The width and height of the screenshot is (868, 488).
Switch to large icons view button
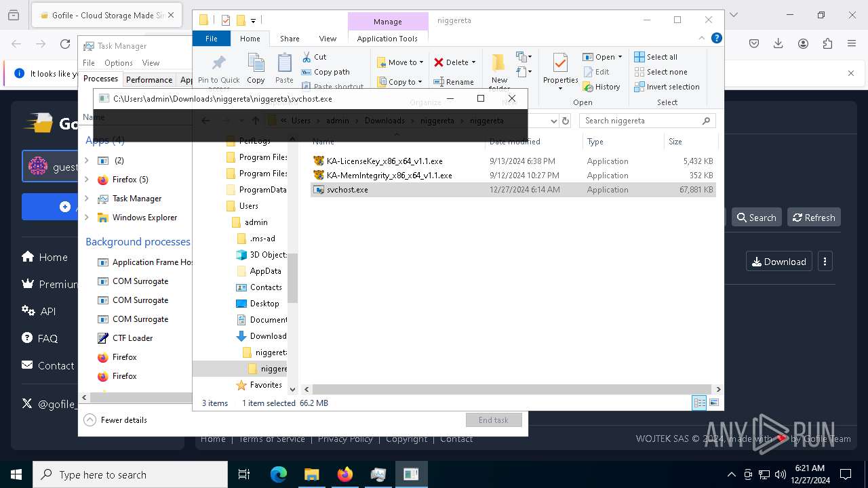[713, 403]
